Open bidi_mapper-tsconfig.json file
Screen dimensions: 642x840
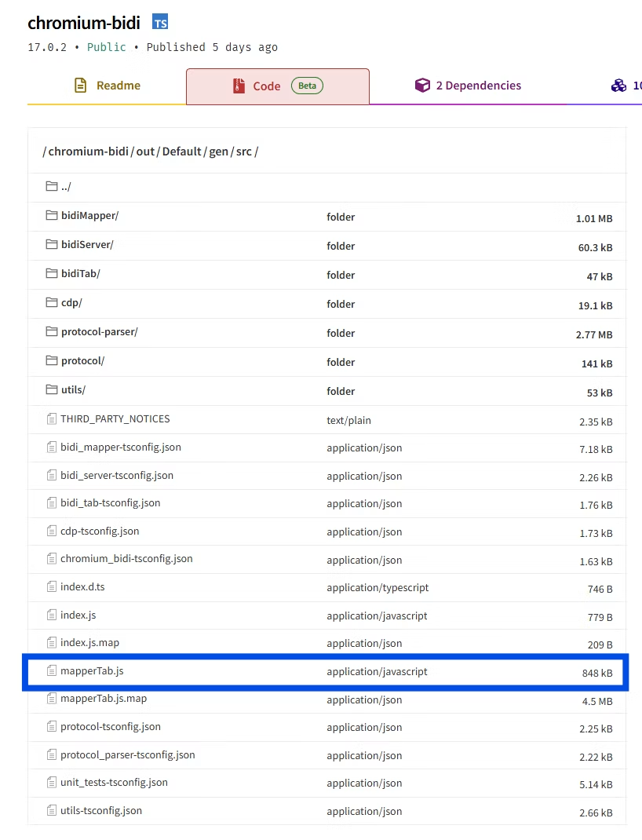pos(121,447)
